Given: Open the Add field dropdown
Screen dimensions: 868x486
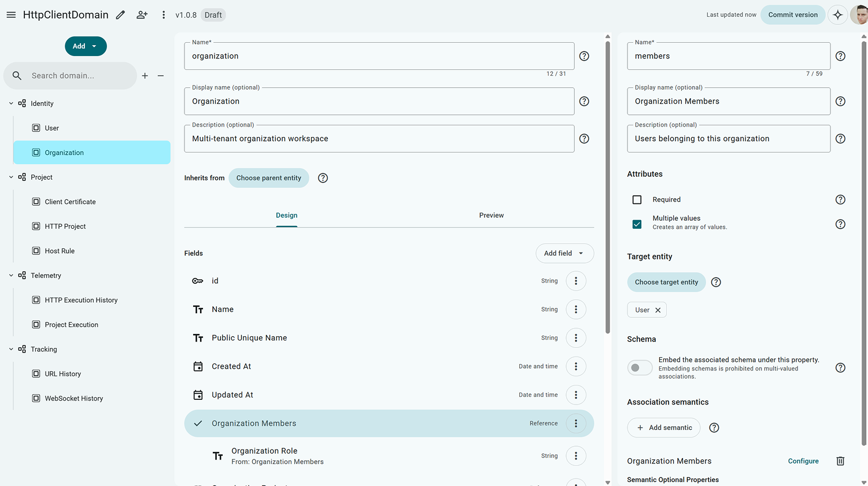Looking at the screenshot, I should click(x=564, y=253).
